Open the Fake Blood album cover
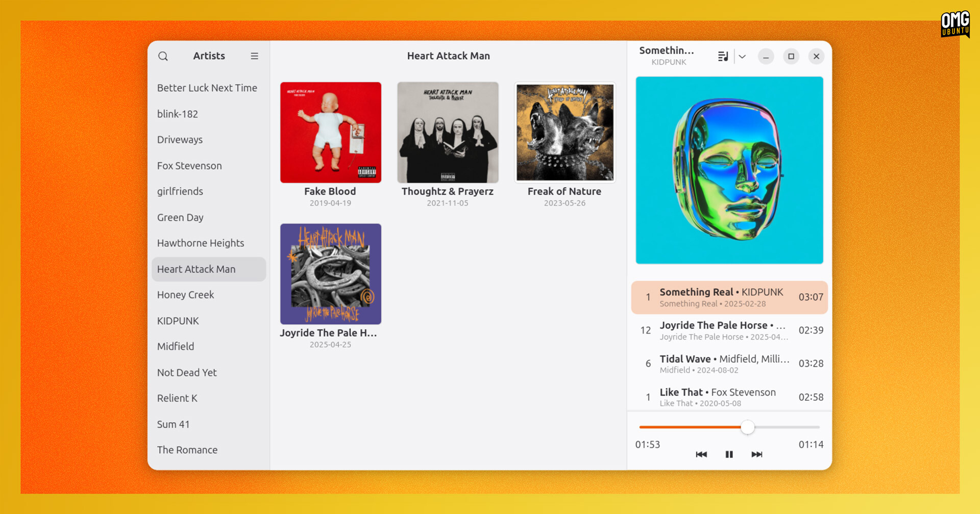Viewport: 980px width, 514px height. coord(331,133)
